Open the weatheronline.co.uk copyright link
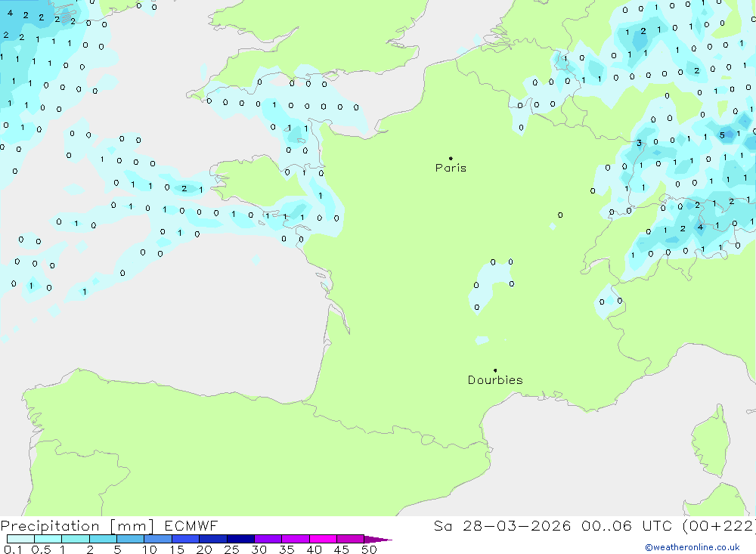This screenshot has width=756, height=554. tap(692, 547)
